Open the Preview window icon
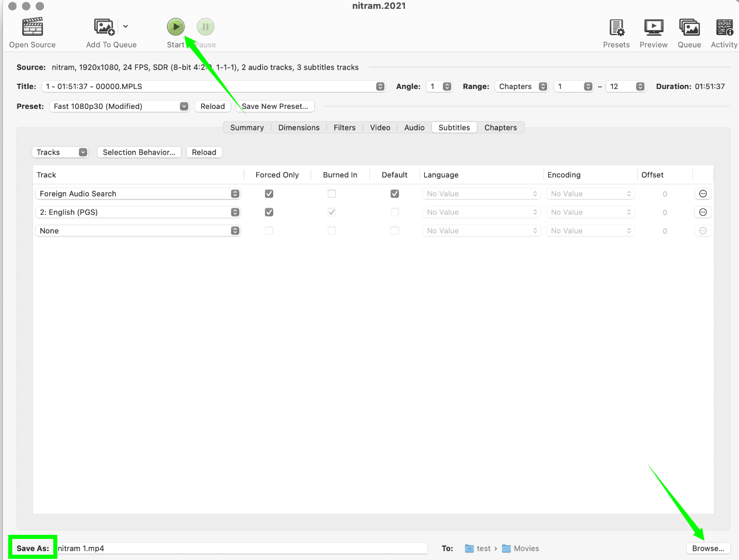 click(653, 28)
